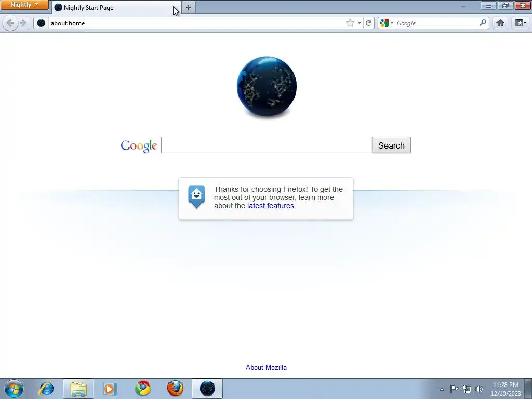The image size is (532, 399).
Task: Expand the URL history dropdown arrow
Action: click(359, 23)
